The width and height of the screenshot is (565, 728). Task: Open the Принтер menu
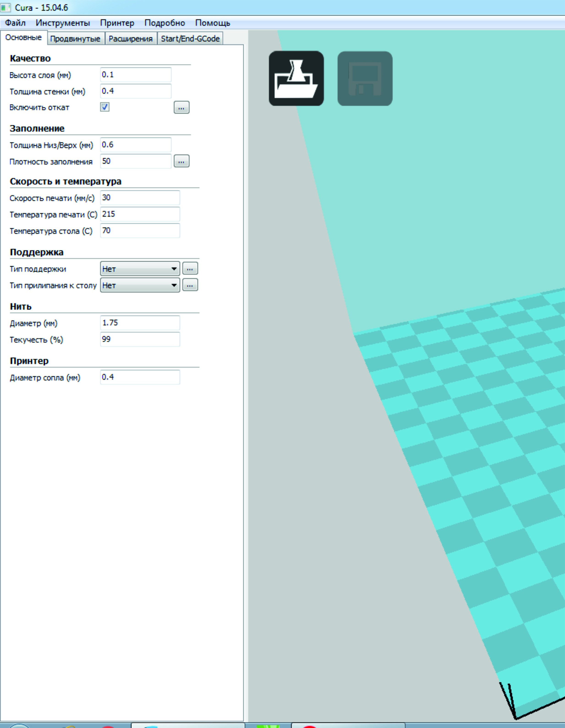(x=117, y=23)
